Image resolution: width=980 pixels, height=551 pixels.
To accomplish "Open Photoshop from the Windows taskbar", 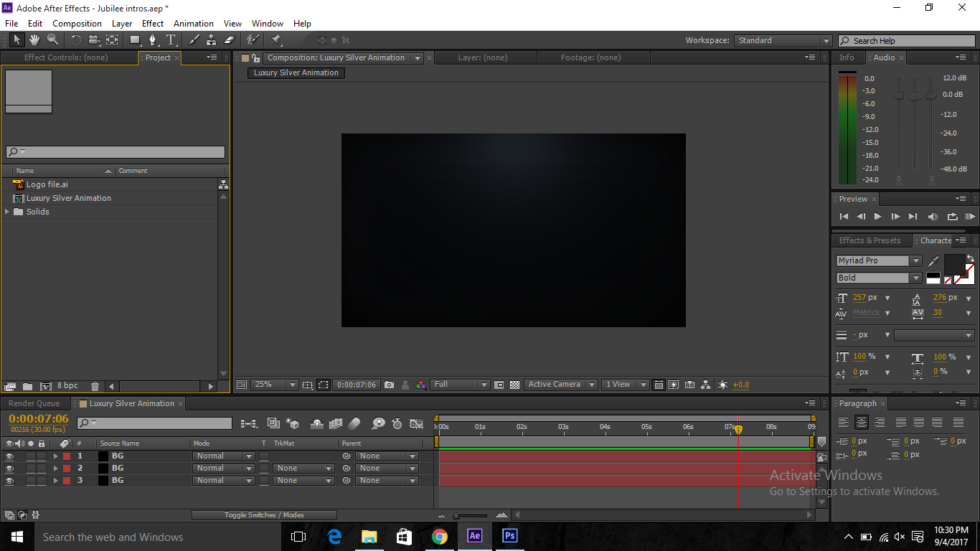I will (x=509, y=536).
